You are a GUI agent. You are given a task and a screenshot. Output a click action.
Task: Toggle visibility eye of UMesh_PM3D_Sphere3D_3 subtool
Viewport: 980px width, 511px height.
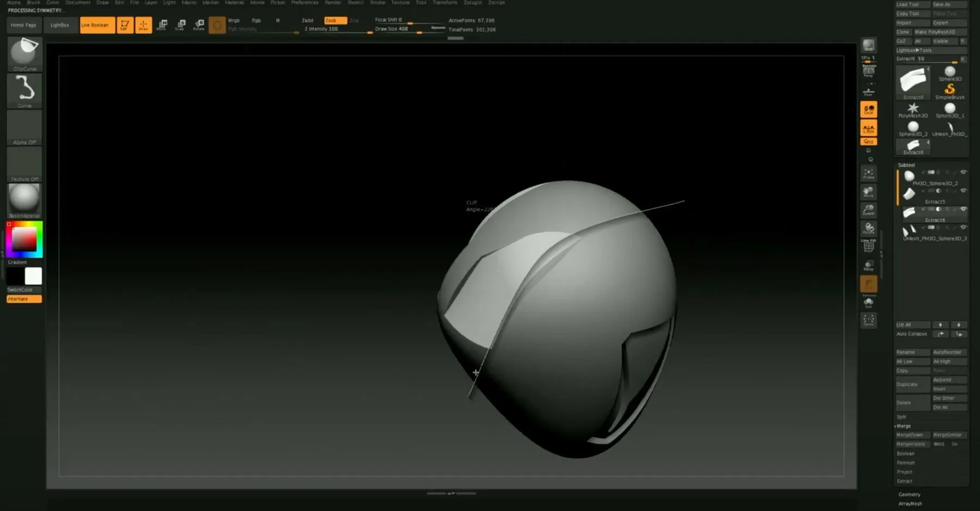[963, 227]
